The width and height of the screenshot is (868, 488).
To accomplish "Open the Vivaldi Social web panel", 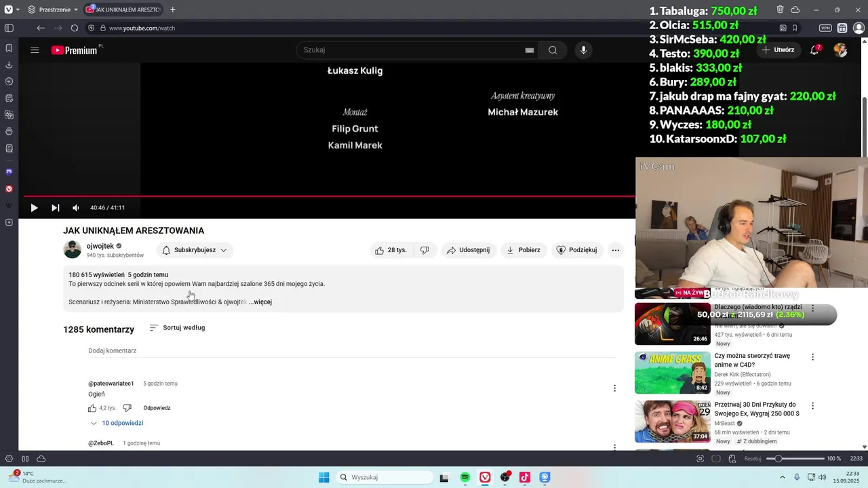I will click(x=9, y=189).
